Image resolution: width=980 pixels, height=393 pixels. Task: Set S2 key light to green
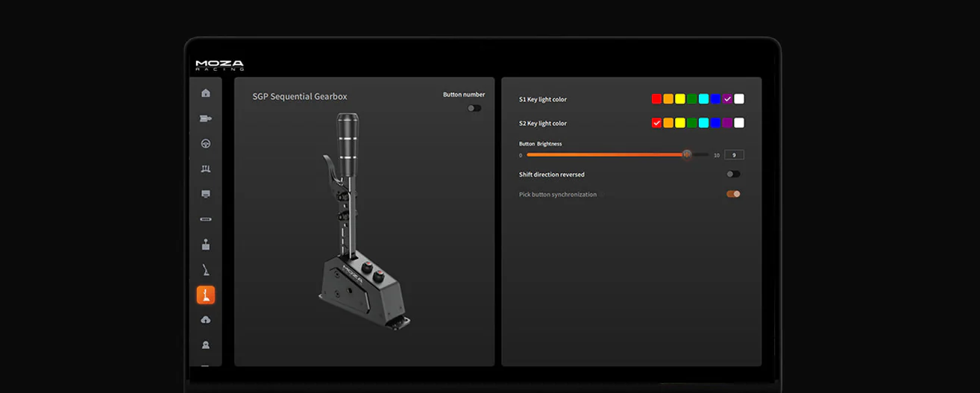(x=692, y=123)
